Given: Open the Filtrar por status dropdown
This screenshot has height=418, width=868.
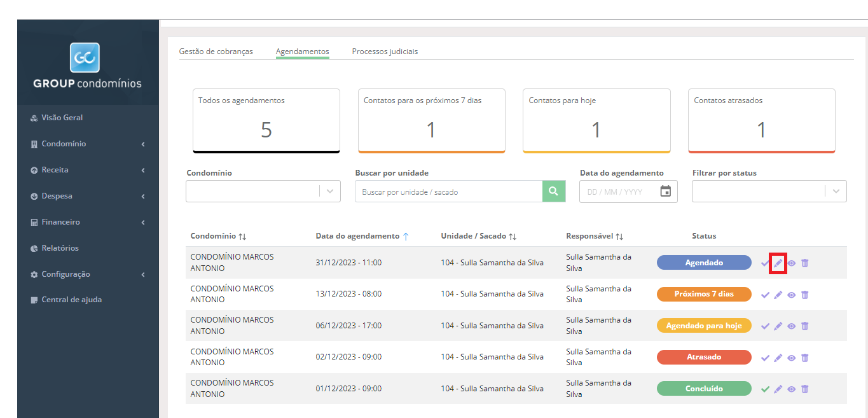Looking at the screenshot, I should [x=769, y=192].
